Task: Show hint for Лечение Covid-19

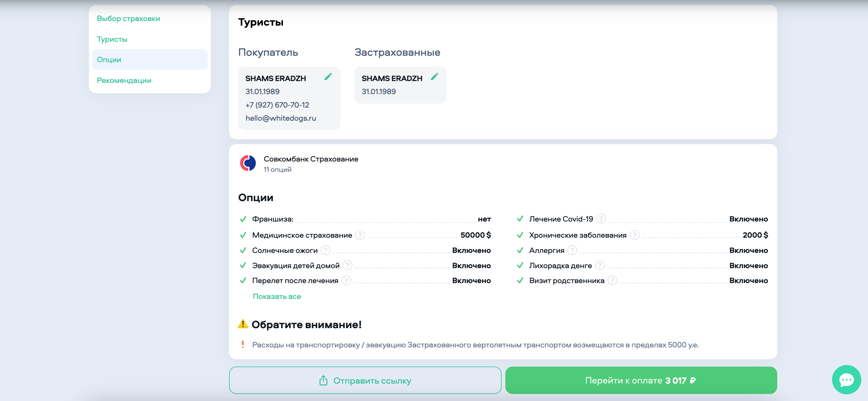Action: [601, 219]
